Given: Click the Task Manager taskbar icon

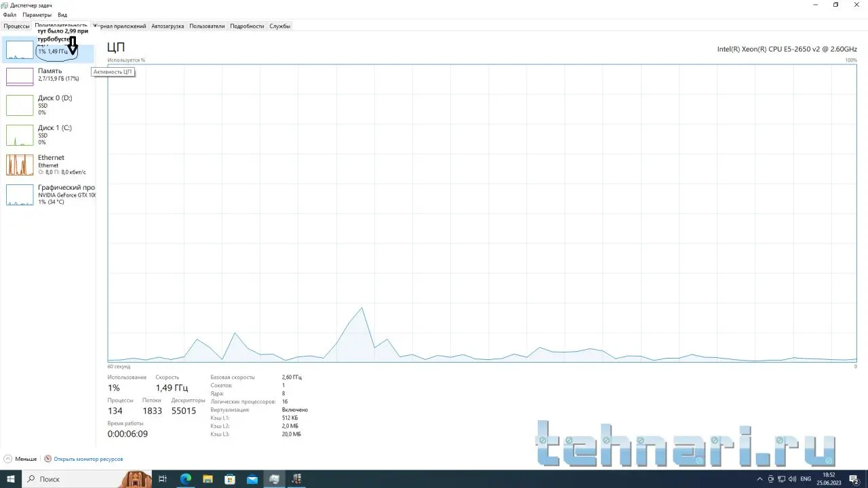Looking at the screenshot, I should pos(275,479).
